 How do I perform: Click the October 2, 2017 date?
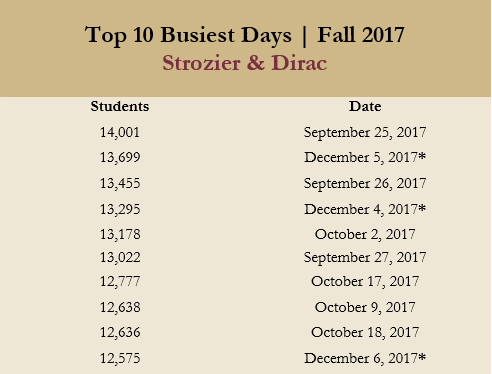(365, 234)
